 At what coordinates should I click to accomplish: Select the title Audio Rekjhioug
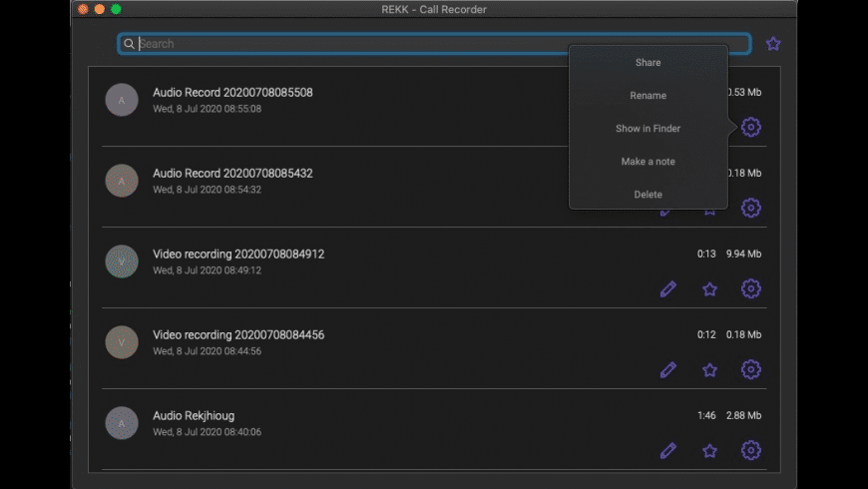click(194, 416)
